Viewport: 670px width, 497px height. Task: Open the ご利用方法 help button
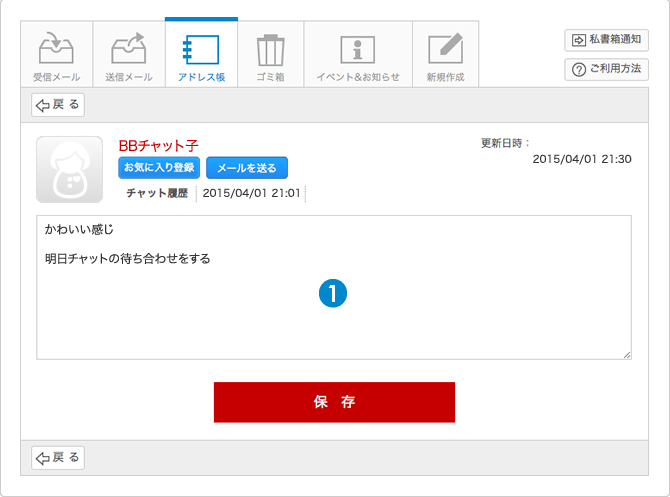click(x=606, y=69)
